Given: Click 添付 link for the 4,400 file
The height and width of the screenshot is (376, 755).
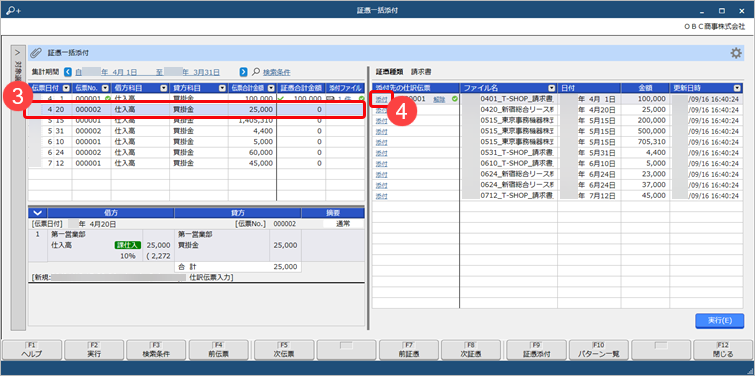Looking at the screenshot, I should 381,153.
